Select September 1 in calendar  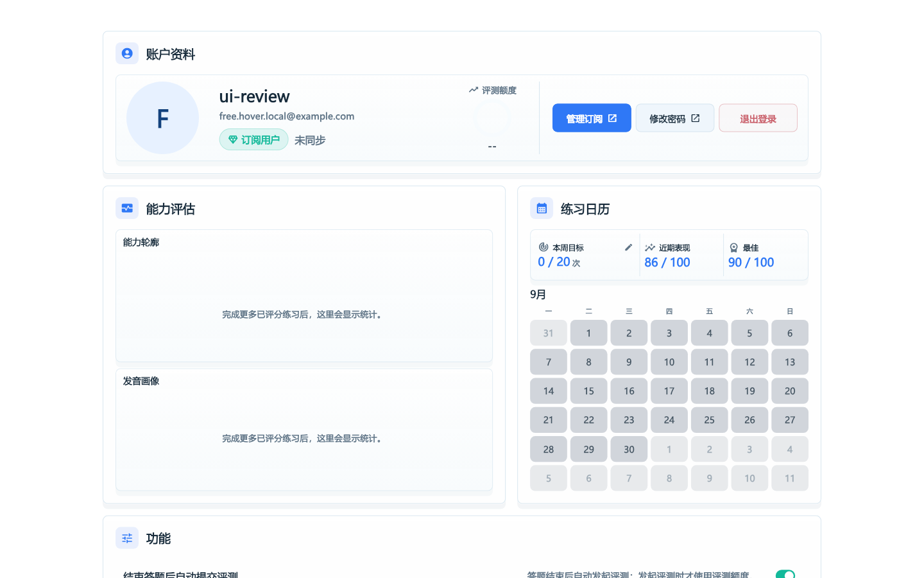pyautogui.click(x=588, y=333)
